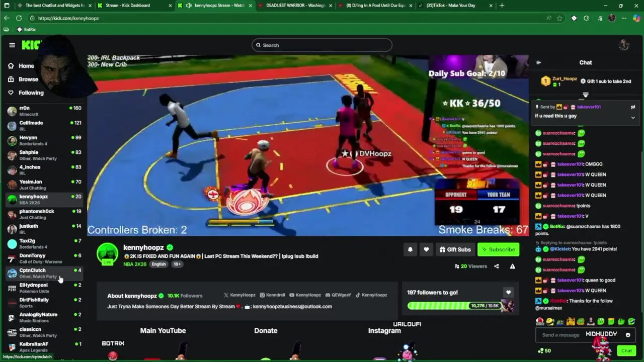Image resolution: width=644 pixels, height=362 pixels.
Task: Open Hevynn channel in sidebar
Action: pos(44,140)
